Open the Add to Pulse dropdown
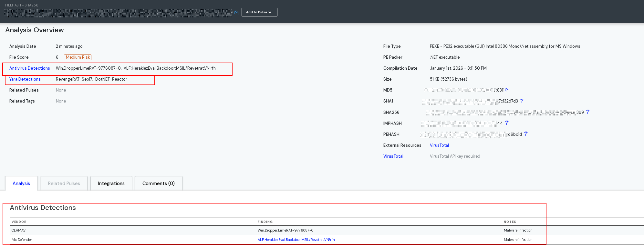The image size is (644, 248). [259, 12]
